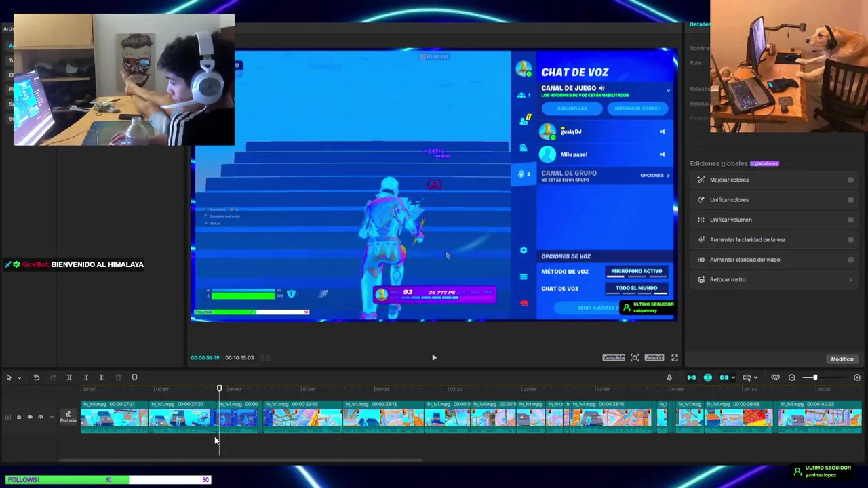This screenshot has width=868, height=488.
Task: Click the timeline playhead marker
Action: click(x=219, y=388)
